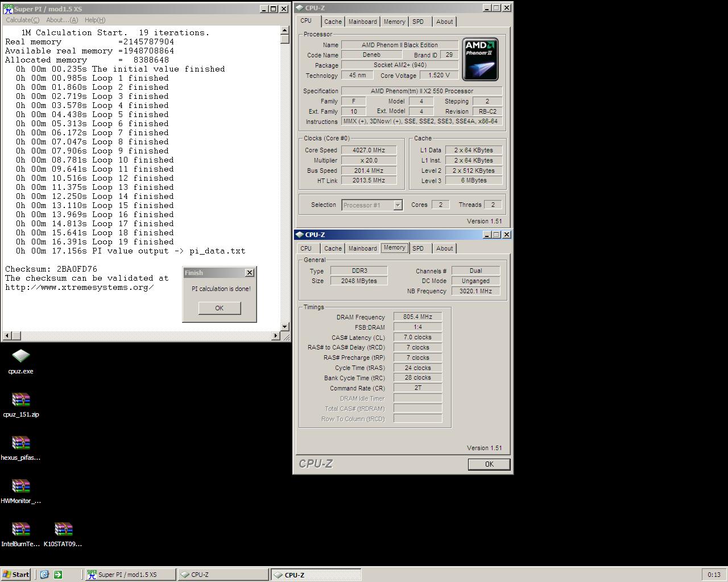728x582 pixels.
Task: Select the CPU tab in upper CPU-Z
Action: (306, 20)
